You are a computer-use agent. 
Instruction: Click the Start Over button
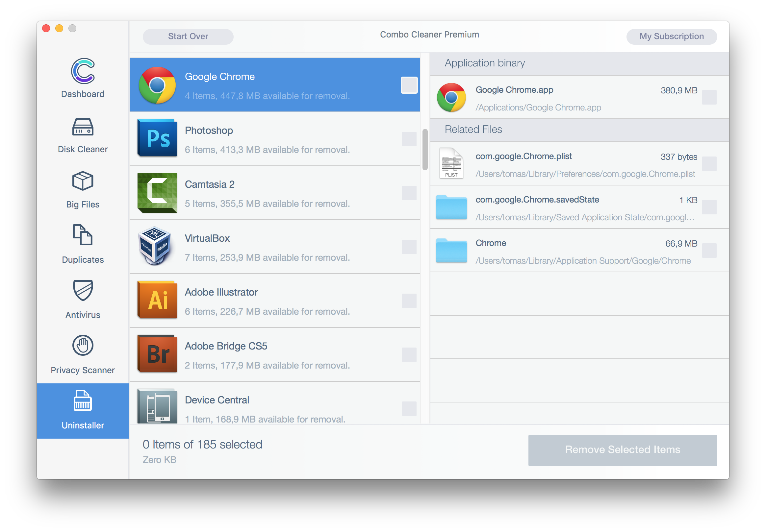pos(188,36)
